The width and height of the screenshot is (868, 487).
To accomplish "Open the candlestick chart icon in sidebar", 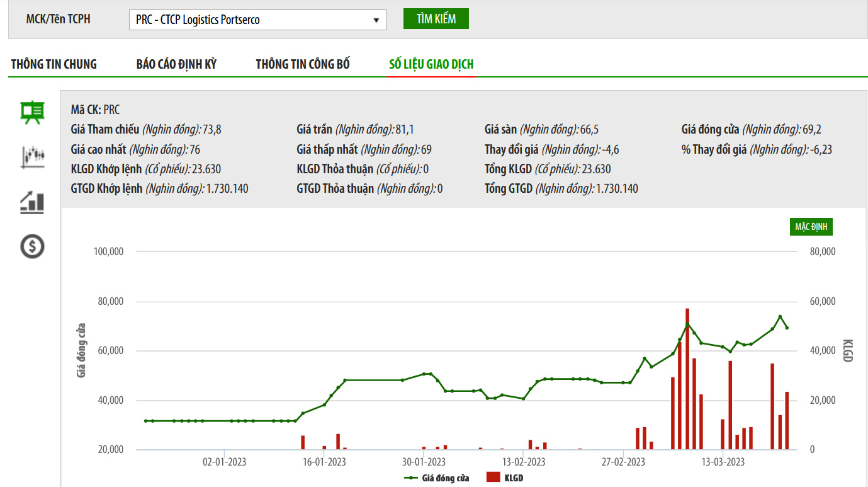I will (32, 158).
